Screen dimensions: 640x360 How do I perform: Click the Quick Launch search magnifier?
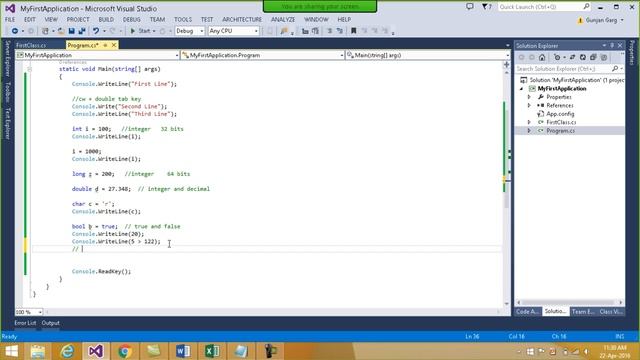586,7
